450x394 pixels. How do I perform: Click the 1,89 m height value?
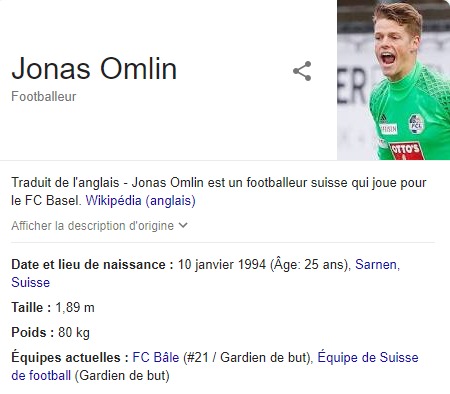click(75, 307)
